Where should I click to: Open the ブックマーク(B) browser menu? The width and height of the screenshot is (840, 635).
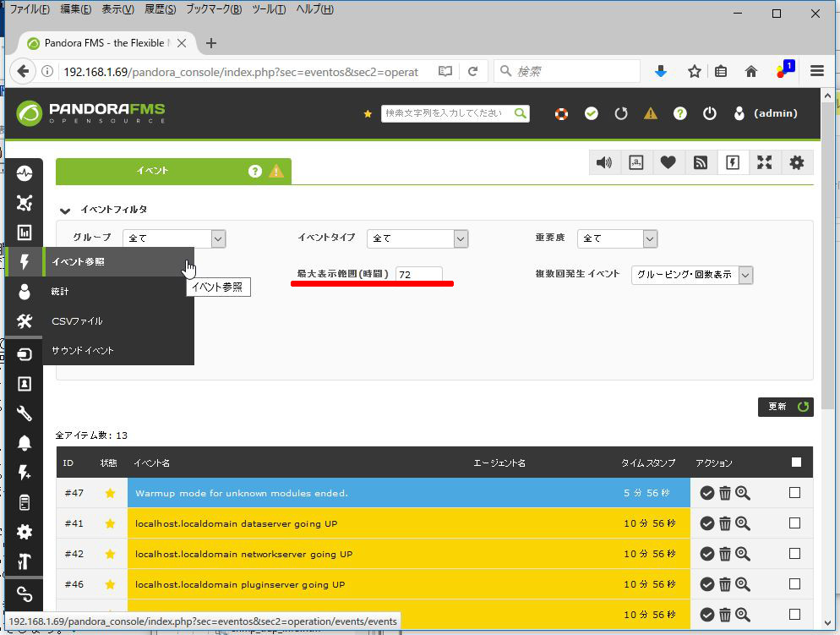(x=214, y=9)
